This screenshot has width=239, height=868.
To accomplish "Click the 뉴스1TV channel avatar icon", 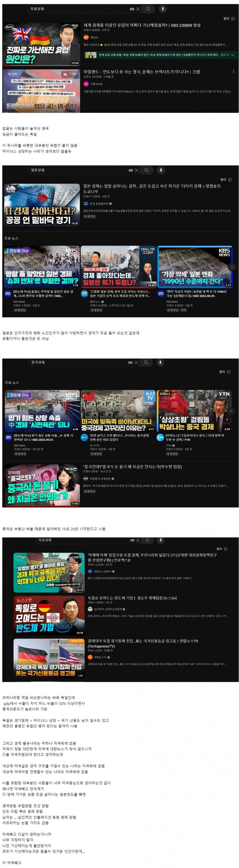I will [x=84, y=437].
